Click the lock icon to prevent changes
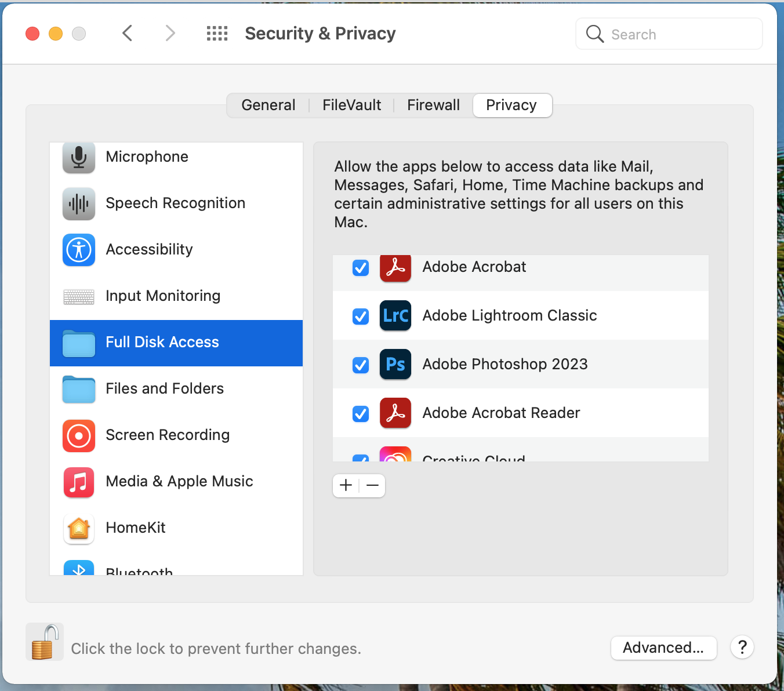This screenshot has width=784, height=691. 45,642
